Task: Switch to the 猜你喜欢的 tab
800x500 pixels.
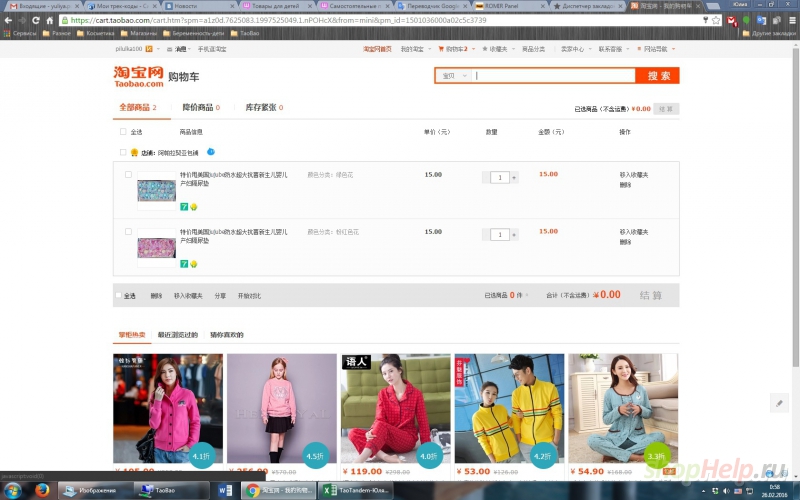Action: click(227, 335)
